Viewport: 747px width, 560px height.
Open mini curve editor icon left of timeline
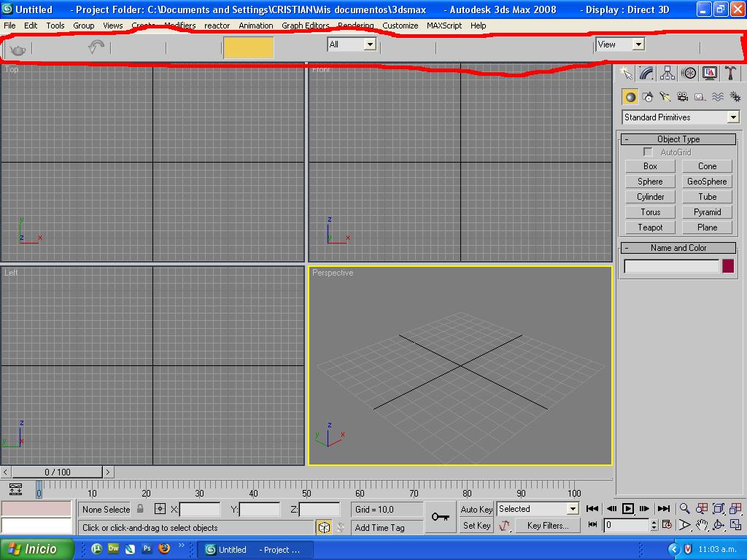click(x=15, y=489)
